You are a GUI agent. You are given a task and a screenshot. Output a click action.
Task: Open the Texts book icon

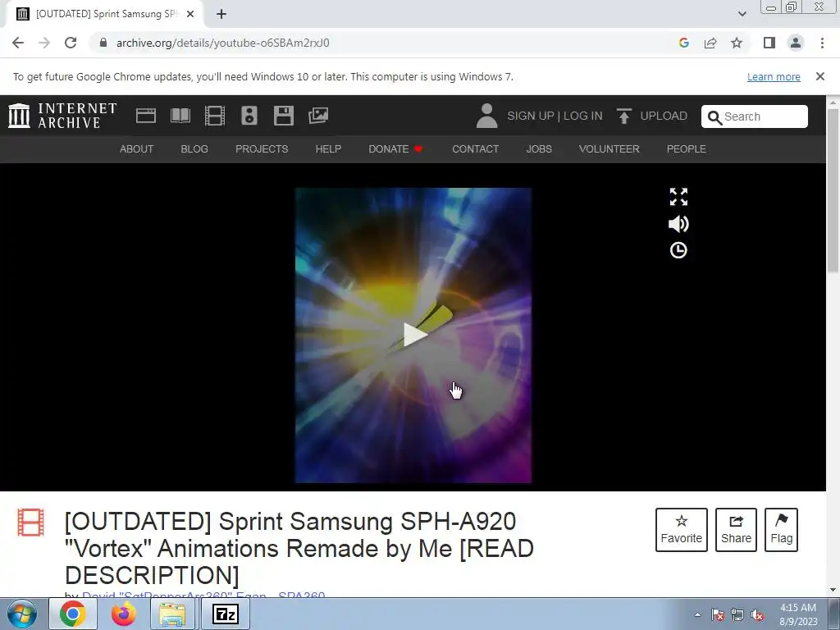coord(180,116)
